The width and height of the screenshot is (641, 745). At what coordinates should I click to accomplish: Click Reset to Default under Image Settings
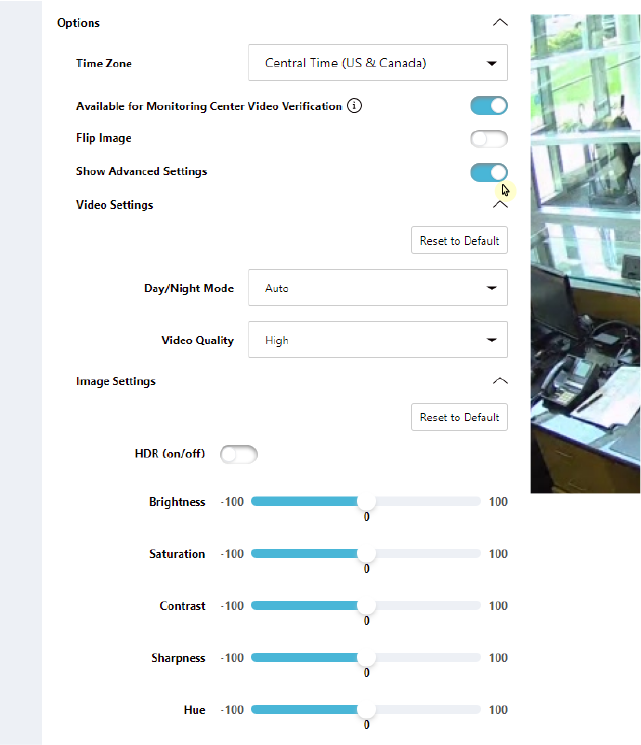(459, 417)
